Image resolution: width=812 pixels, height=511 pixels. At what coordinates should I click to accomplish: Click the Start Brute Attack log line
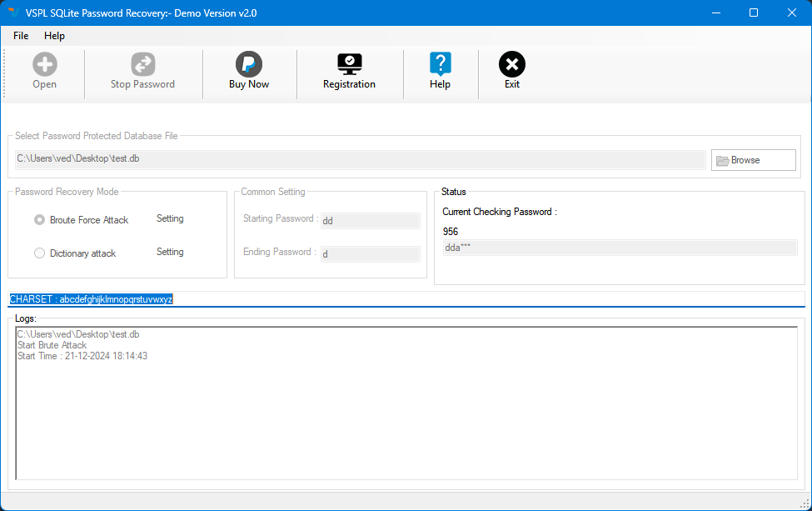point(52,345)
